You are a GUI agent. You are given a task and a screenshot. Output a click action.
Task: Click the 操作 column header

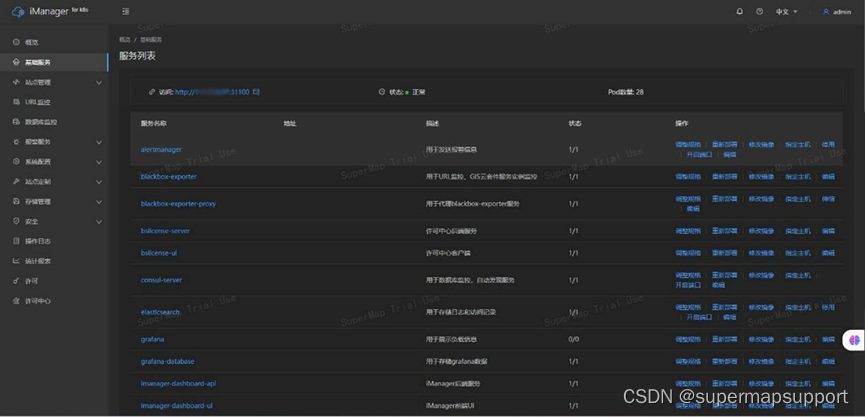click(681, 123)
